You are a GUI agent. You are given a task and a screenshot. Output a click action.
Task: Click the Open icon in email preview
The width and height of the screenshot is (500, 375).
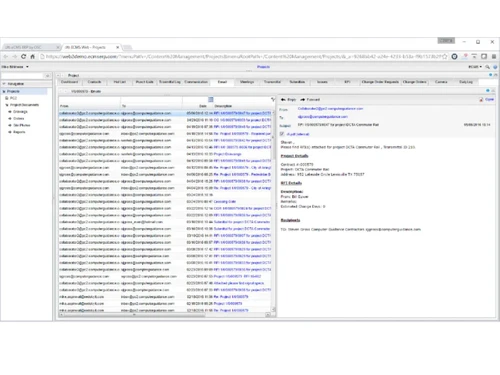pyautogui.click(x=487, y=99)
